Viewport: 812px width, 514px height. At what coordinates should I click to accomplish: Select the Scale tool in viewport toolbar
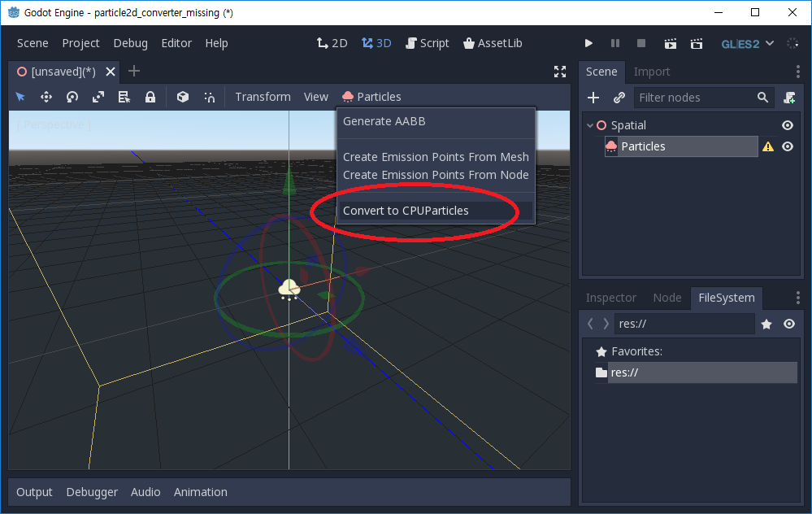tap(98, 97)
